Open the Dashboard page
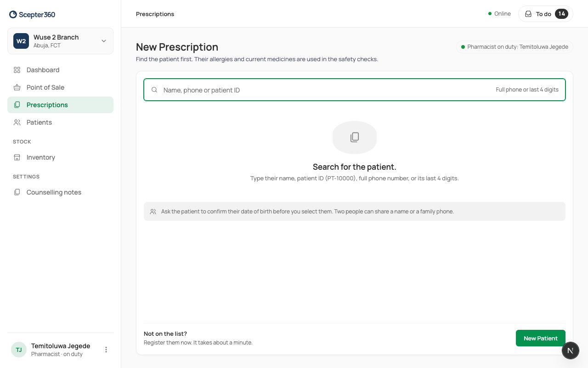The width and height of the screenshot is (588, 368). (x=60, y=70)
